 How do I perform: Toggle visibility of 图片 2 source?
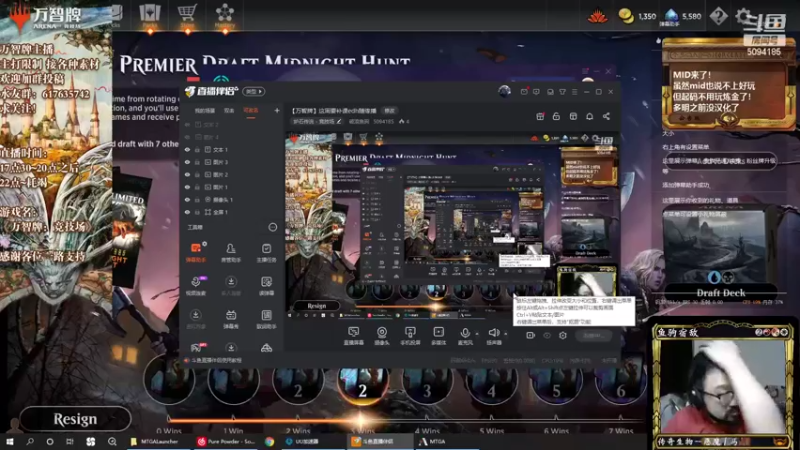click(187, 174)
